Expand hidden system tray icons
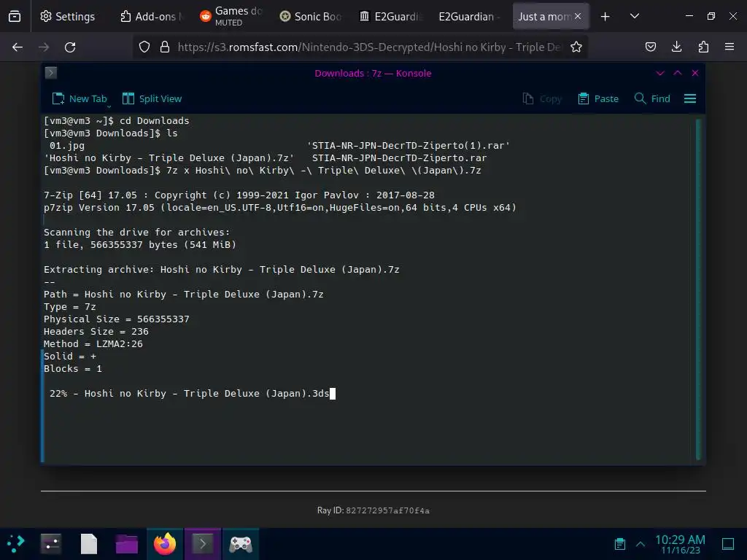Screen dimensions: 747x560 640,544
